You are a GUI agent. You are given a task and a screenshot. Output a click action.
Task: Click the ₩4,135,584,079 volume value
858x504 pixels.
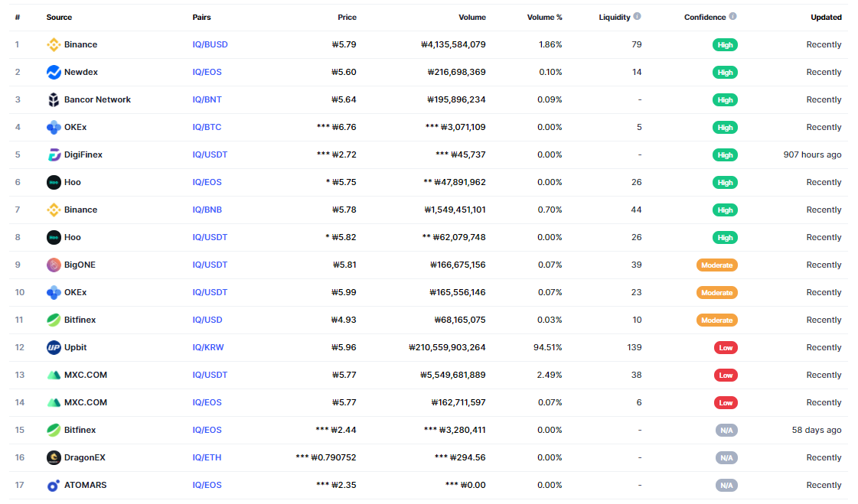pyautogui.click(x=453, y=45)
